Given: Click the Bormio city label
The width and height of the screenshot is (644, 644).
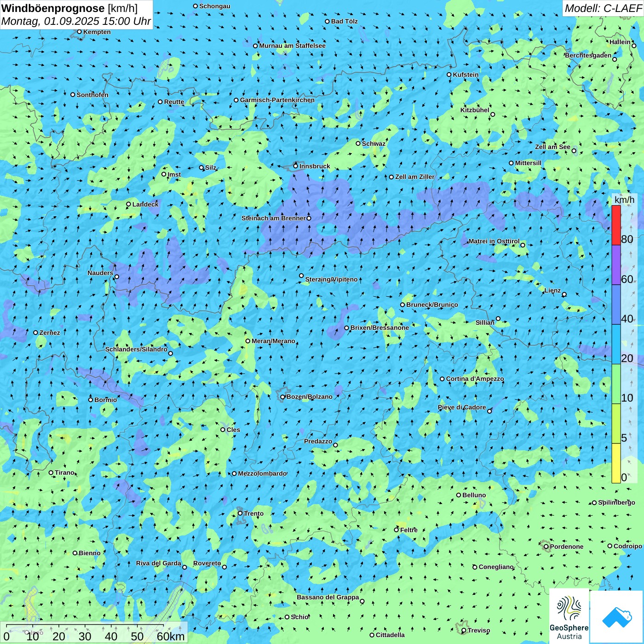Looking at the screenshot, I should tap(105, 400).
